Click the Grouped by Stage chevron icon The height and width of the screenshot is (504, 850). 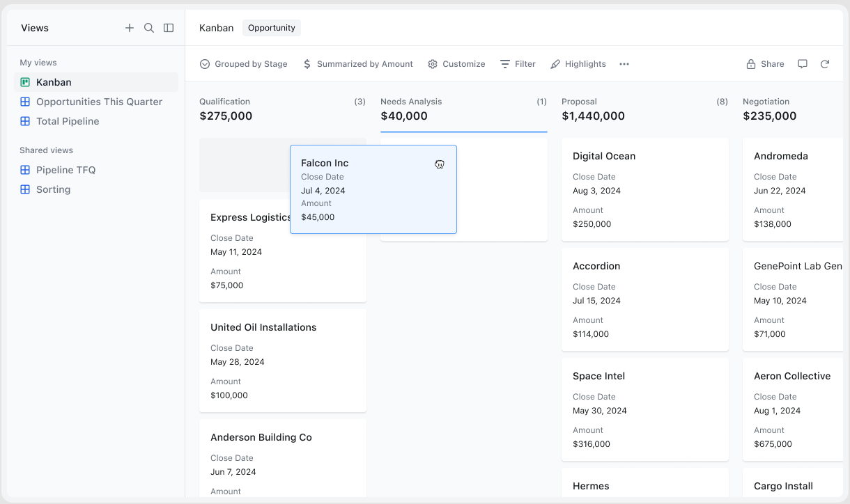click(205, 64)
